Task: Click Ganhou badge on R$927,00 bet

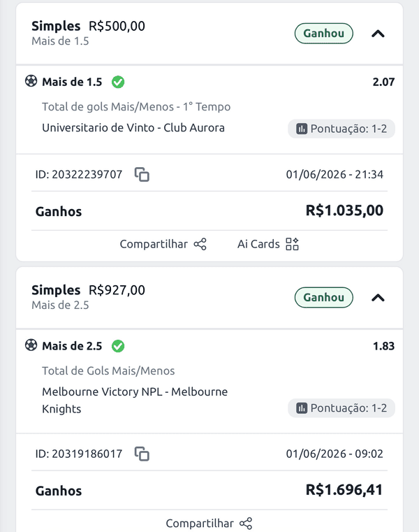Action: click(x=324, y=298)
